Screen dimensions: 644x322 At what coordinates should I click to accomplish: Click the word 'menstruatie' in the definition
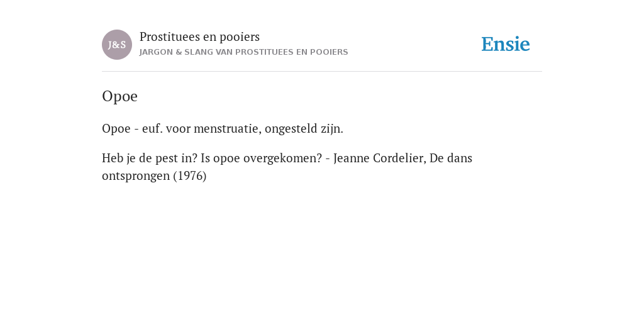(228, 128)
